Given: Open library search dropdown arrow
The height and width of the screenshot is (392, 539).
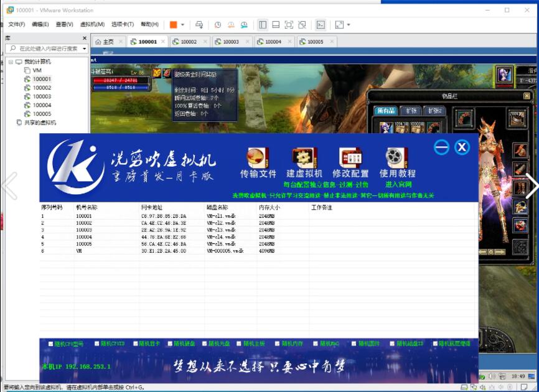Looking at the screenshot, I should pos(84,49).
